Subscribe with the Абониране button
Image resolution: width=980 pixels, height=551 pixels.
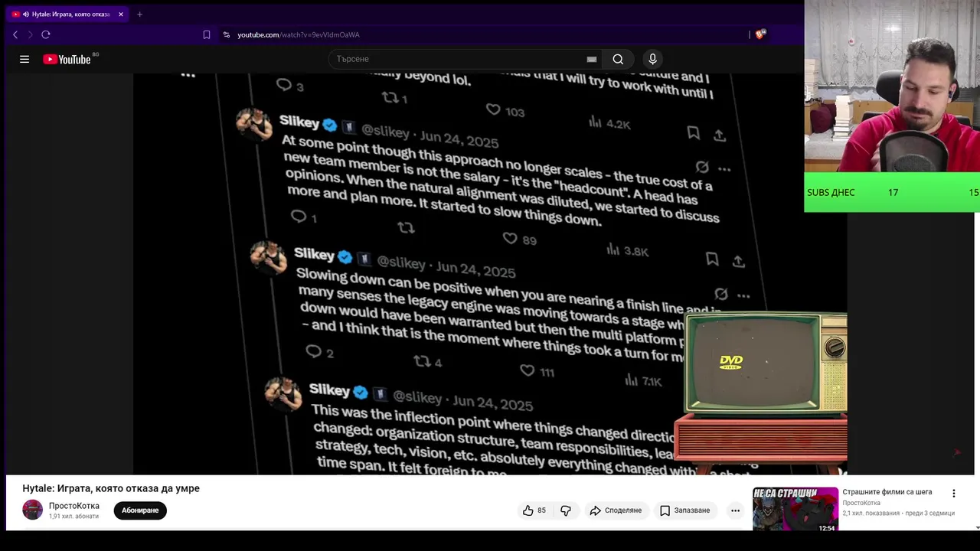click(140, 510)
